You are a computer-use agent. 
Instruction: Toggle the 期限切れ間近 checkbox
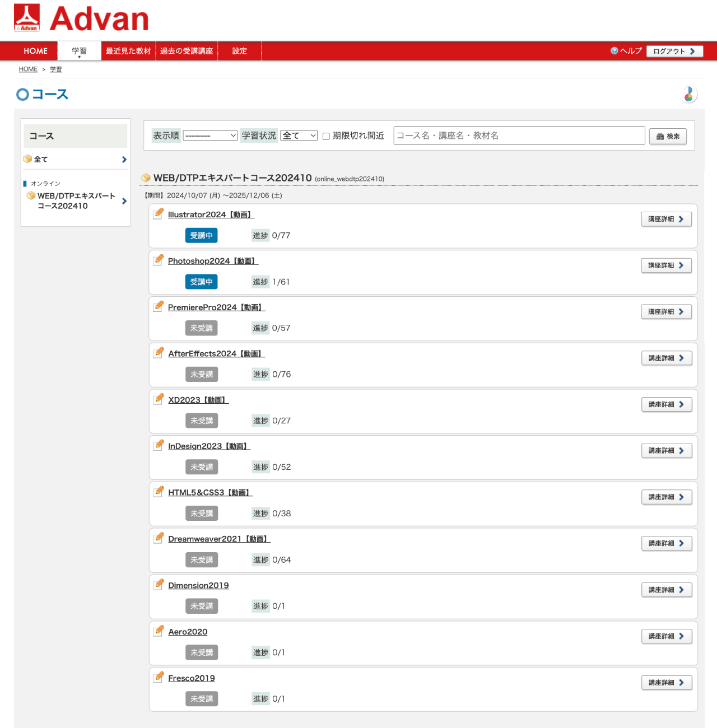tap(326, 136)
